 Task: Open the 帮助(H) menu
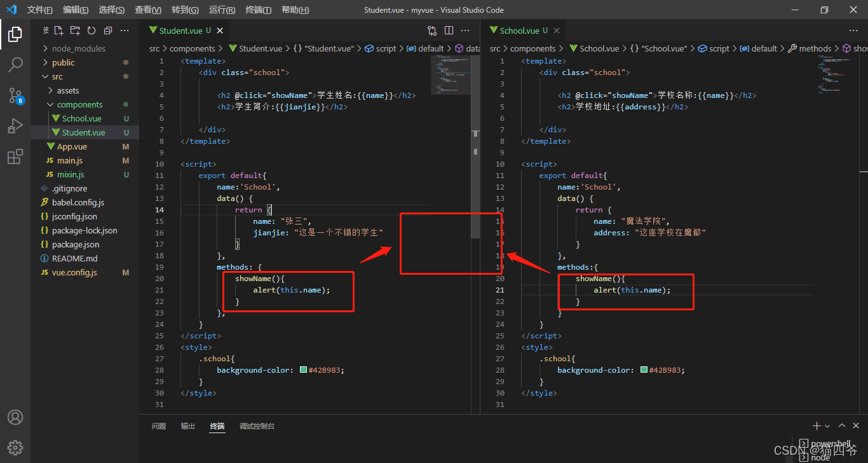[x=295, y=10]
